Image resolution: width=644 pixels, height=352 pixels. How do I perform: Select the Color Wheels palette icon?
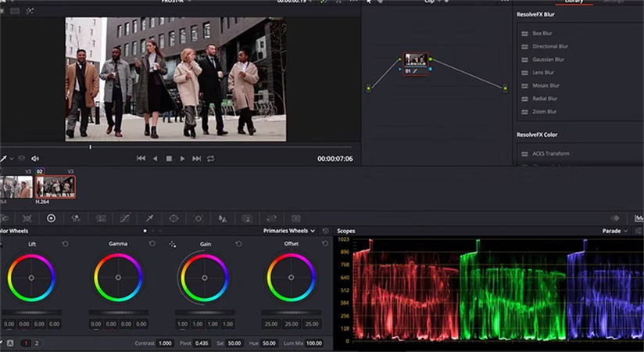[x=51, y=218]
